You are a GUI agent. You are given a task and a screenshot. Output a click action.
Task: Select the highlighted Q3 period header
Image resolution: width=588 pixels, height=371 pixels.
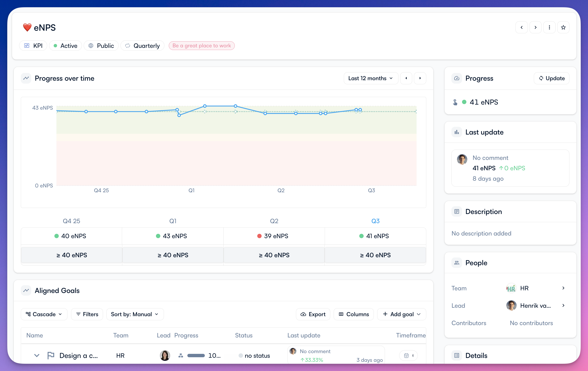pyautogui.click(x=375, y=221)
